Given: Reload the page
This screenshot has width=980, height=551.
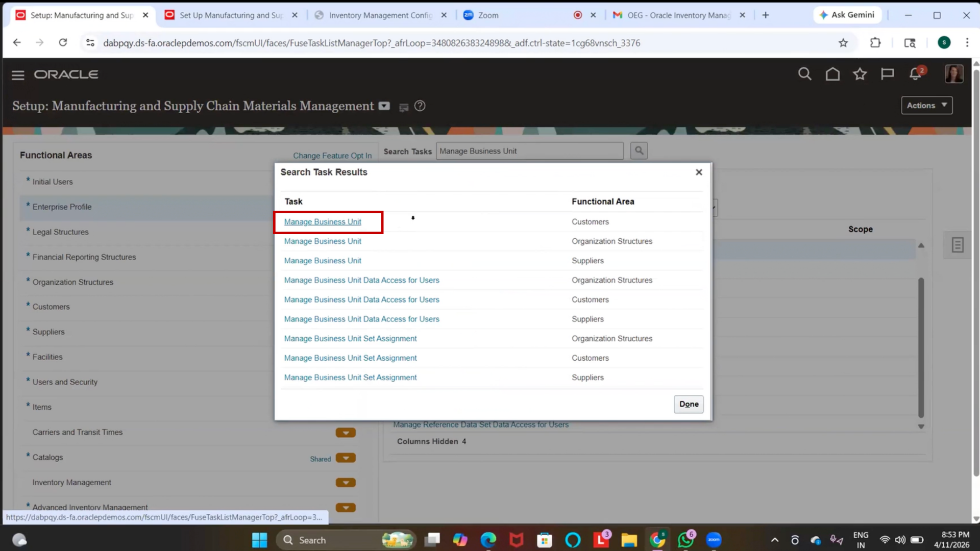Looking at the screenshot, I should pos(63,43).
